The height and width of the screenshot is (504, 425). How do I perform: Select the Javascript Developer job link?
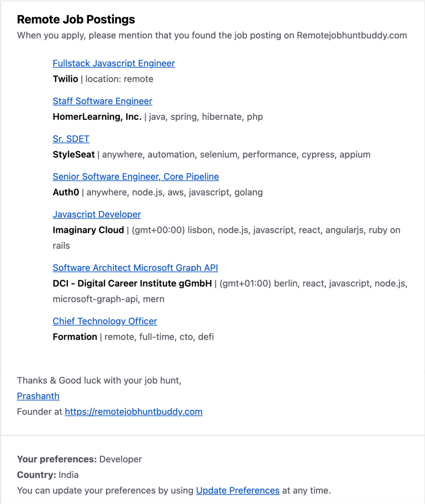tap(96, 215)
